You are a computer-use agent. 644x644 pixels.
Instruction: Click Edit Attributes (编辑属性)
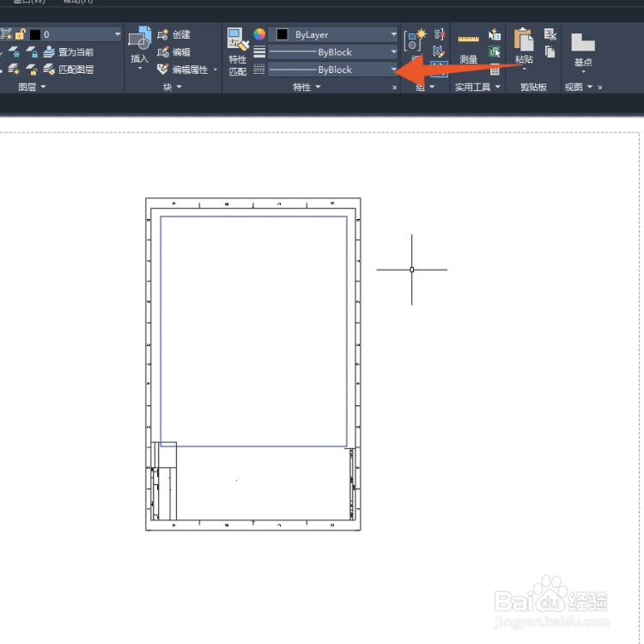click(183, 70)
